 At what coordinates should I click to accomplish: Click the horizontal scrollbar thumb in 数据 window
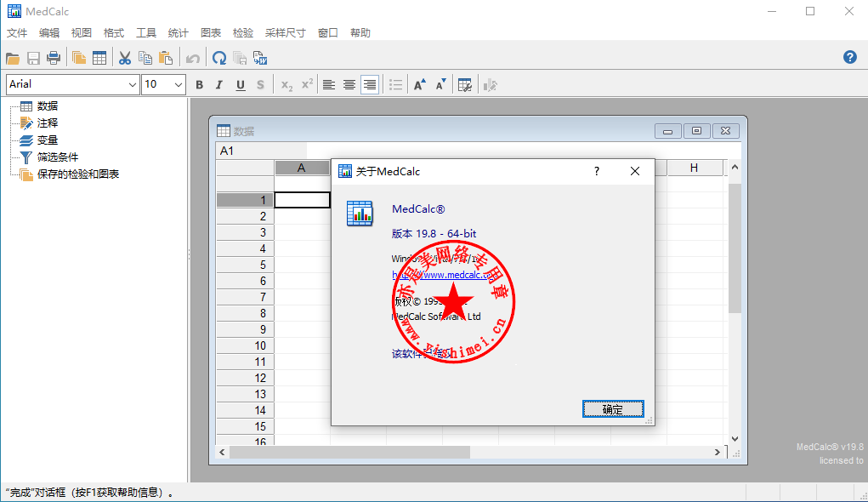point(350,452)
